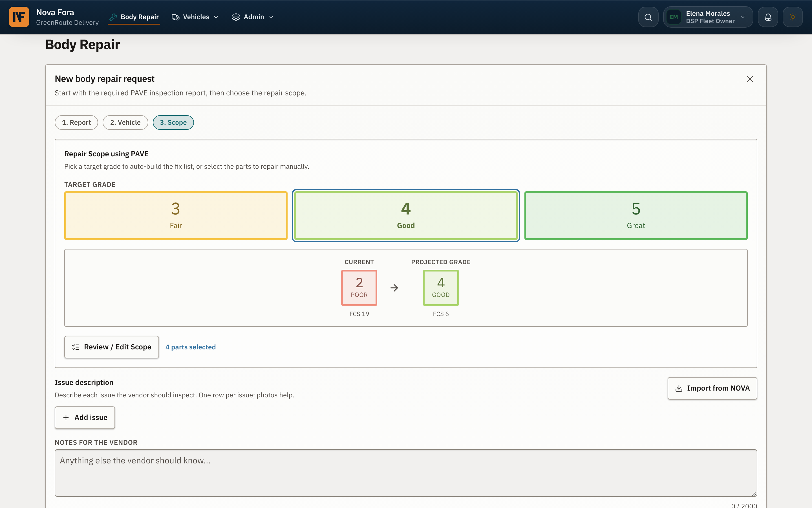Click the GreenRoute Delivery subtitle
Viewport: 812px width, 508px height.
(67, 23)
